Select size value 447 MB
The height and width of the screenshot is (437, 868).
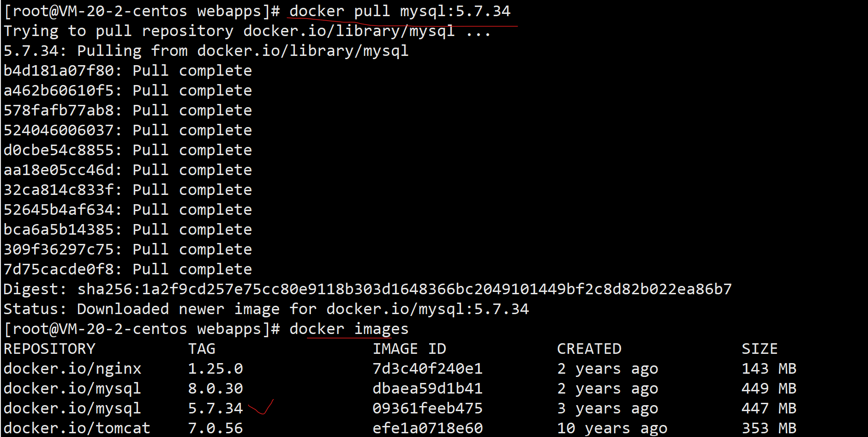pos(769,408)
